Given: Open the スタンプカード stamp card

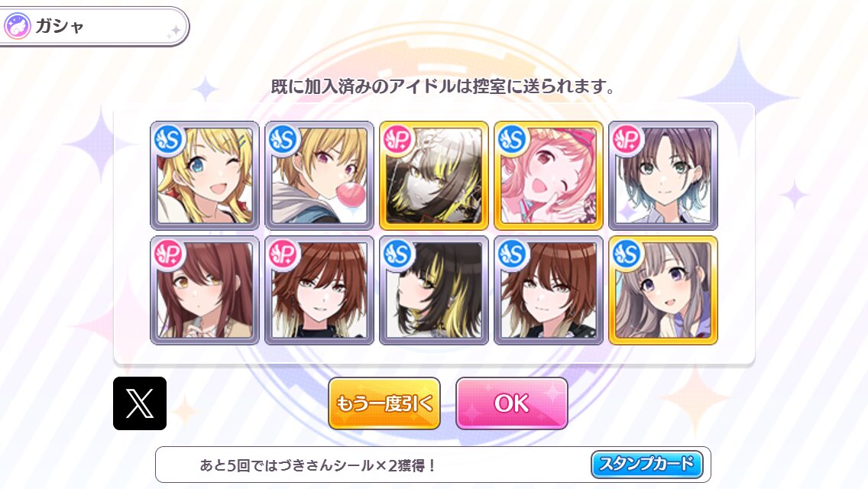Looking at the screenshot, I should (646, 464).
